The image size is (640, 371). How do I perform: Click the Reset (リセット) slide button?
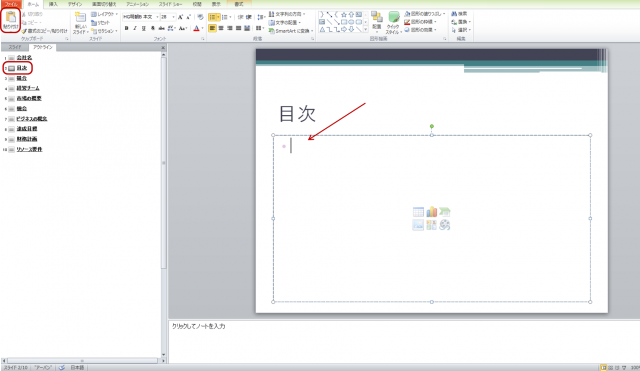click(x=100, y=23)
